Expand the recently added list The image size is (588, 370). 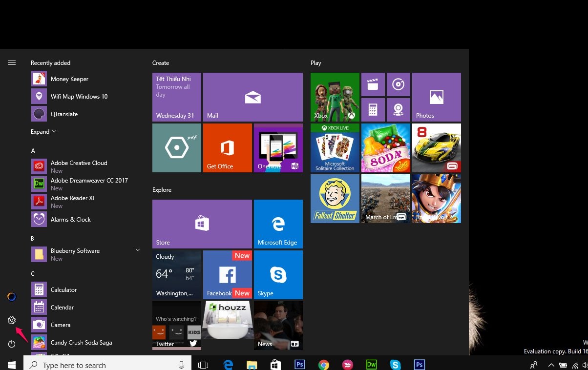(43, 132)
